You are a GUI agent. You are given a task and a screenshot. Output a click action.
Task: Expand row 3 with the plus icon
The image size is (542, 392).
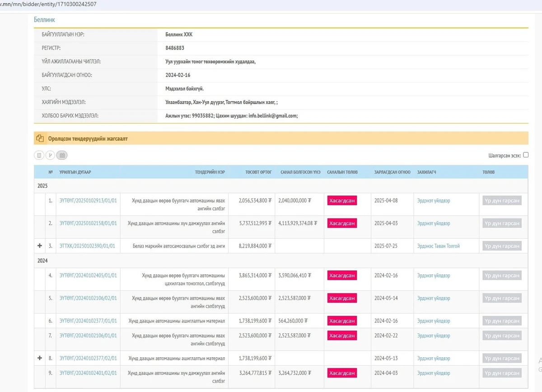pyautogui.click(x=40, y=246)
